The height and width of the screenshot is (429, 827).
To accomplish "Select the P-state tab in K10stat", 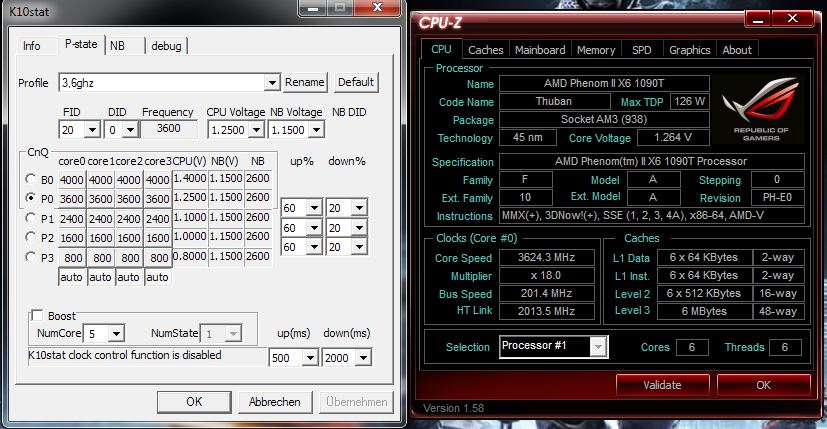I will coord(81,44).
